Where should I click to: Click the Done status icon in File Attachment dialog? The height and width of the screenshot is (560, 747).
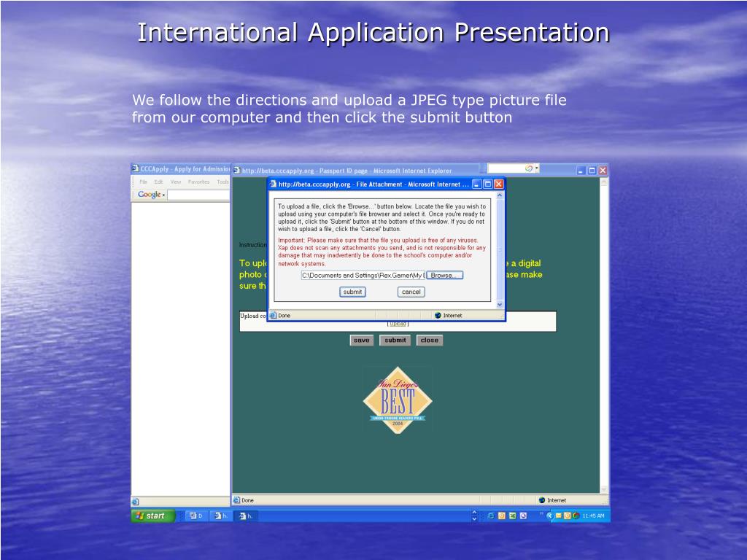(273, 315)
